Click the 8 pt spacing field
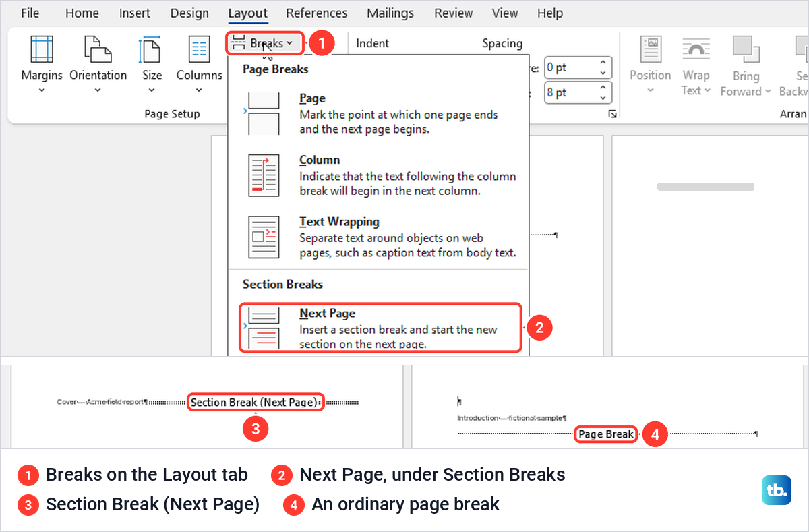The image size is (809, 532). click(x=570, y=92)
